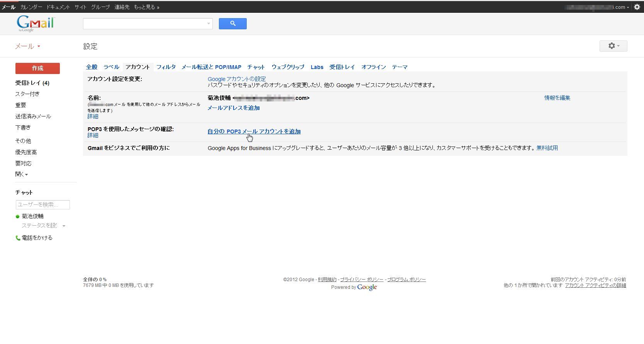The image size is (644, 344).
Task: Switch to the チャット settings tab
Action: [x=256, y=67]
